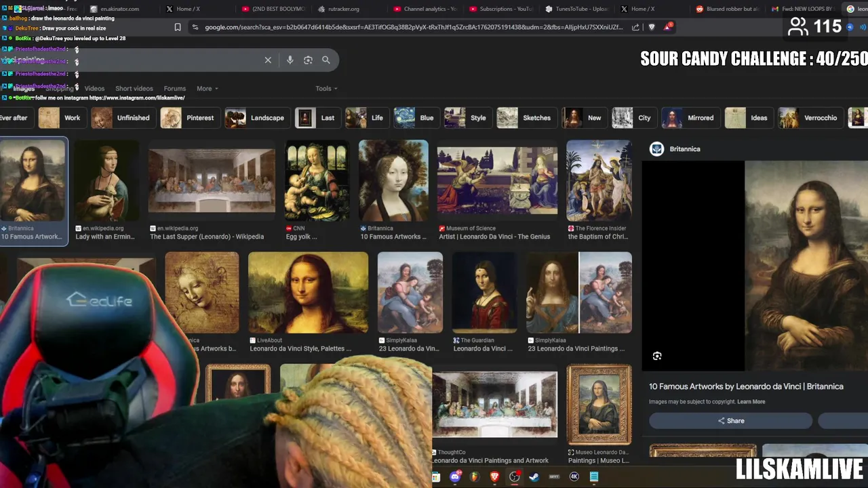Switch to the Videos search tab
The height and width of the screenshot is (488, 868).
(x=94, y=89)
